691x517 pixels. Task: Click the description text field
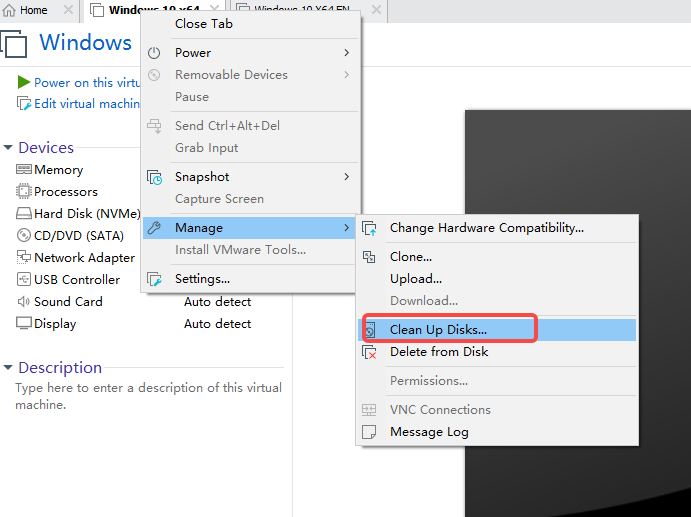tap(149, 396)
